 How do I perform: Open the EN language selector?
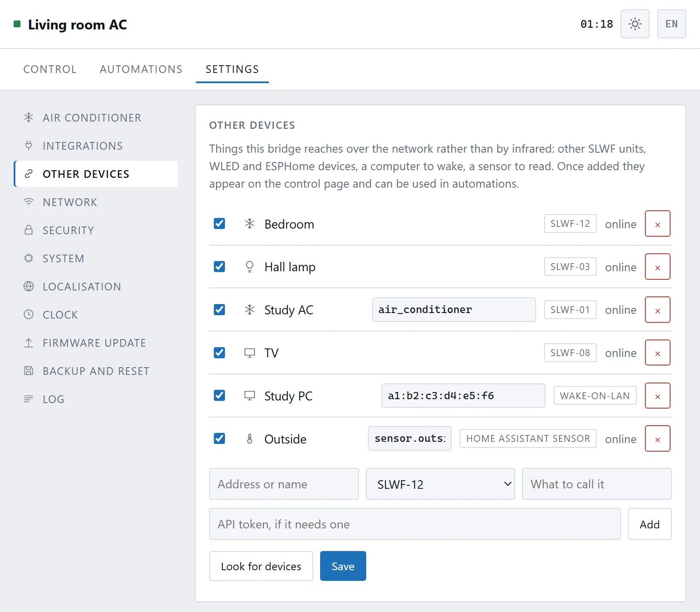(x=671, y=24)
